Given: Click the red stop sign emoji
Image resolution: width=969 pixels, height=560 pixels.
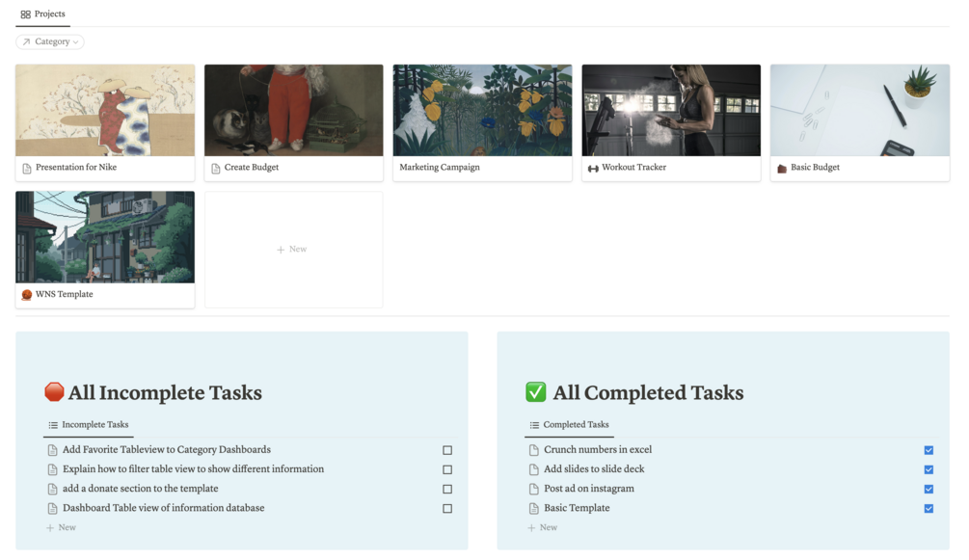Looking at the screenshot, I should (x=54, y=392).
